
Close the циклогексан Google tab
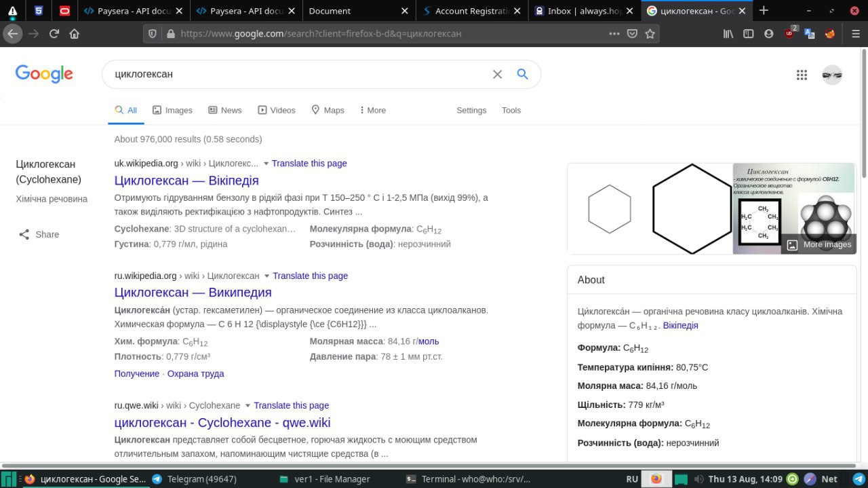(742, 10)
